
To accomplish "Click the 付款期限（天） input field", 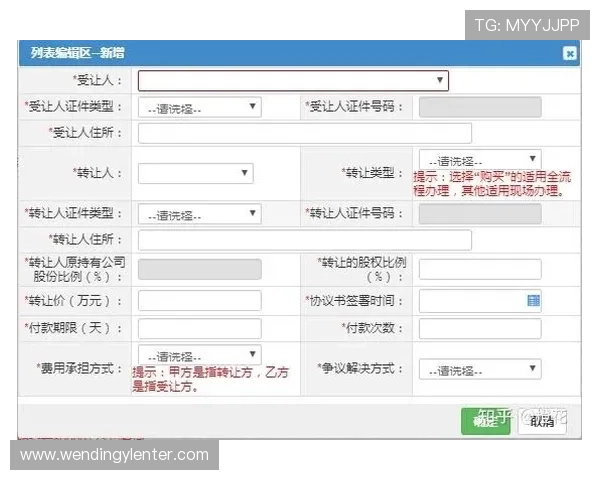I will pos(199,328).
